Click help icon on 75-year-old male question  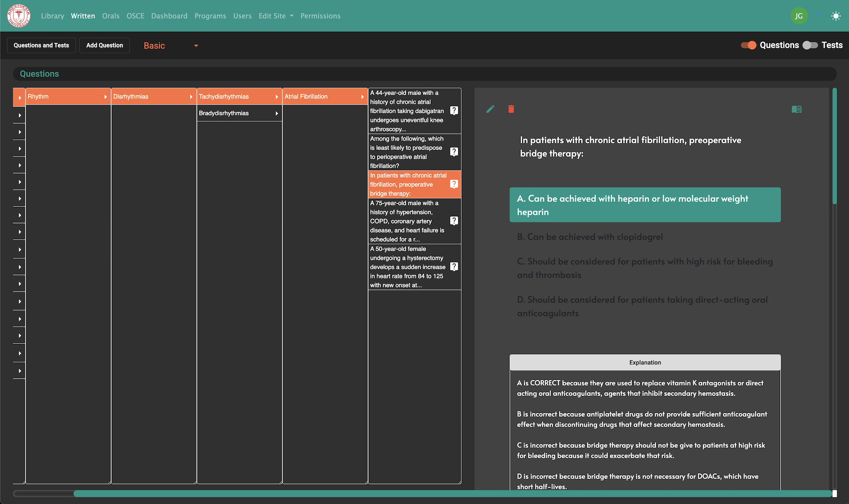click(x=454, y=221)
